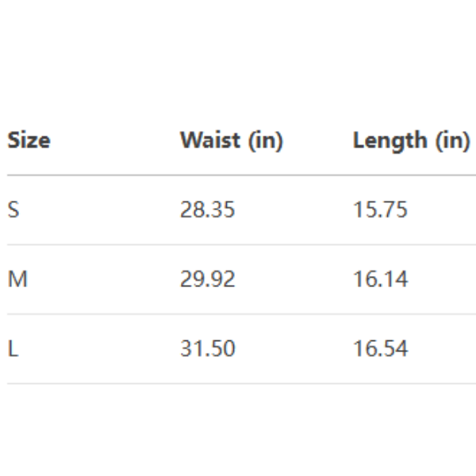Click the 15.75 length value
This screenshot has height=476, width=476.
380,210
